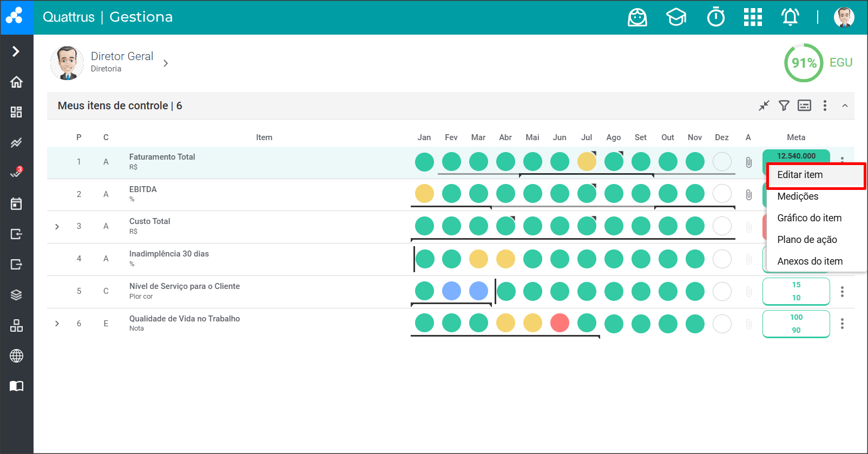Open the Gráfico do item option
Image resolution: width=868 pixels, height=454 pixels.
point(809,218)
